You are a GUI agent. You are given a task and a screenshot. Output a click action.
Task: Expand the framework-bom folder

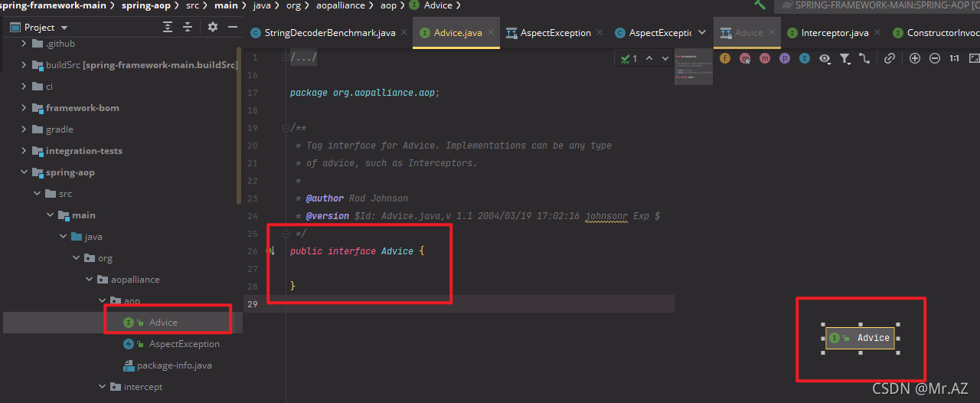tap(24, 108)
